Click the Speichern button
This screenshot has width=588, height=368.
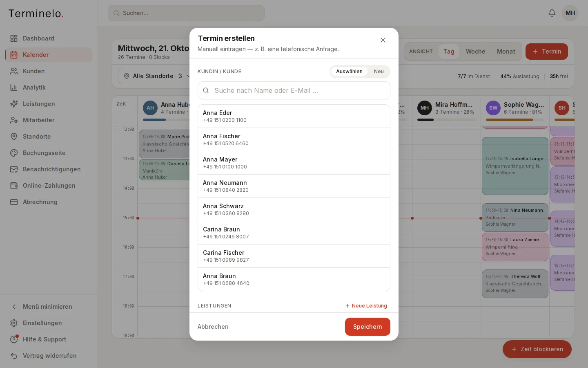click(x=367, y=327)
